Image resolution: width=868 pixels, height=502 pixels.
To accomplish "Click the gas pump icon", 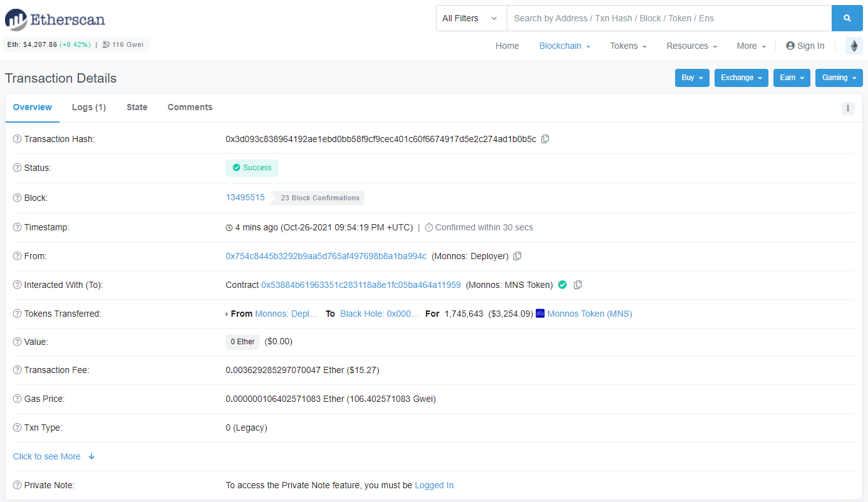I will pyautogui.click(x=106, y=44).
